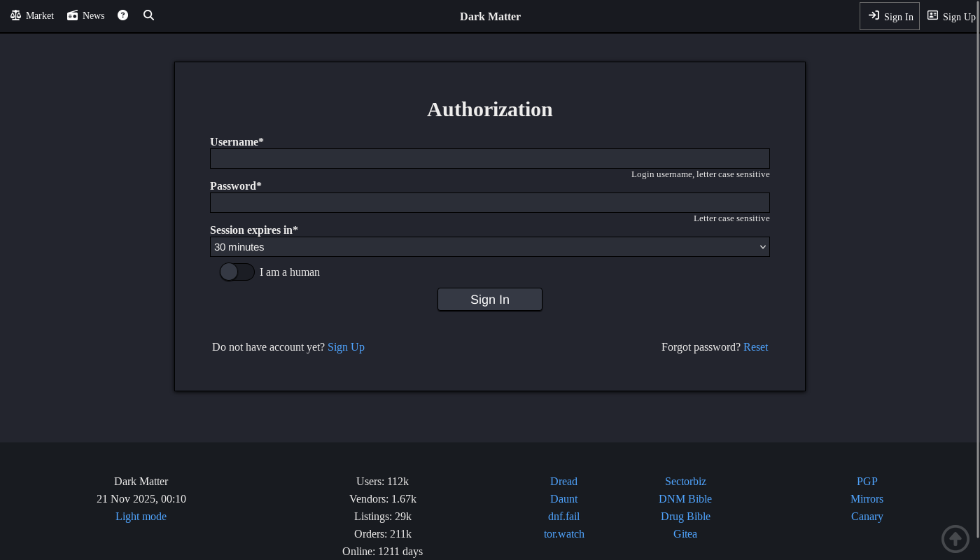Open the Sign Up link
The image size is (980, 560).
(346, 346)
